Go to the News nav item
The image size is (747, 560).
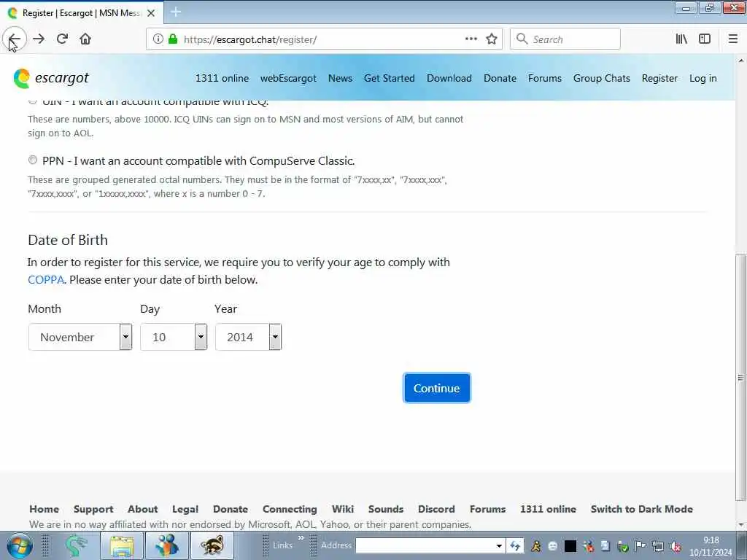pos(340,78)
